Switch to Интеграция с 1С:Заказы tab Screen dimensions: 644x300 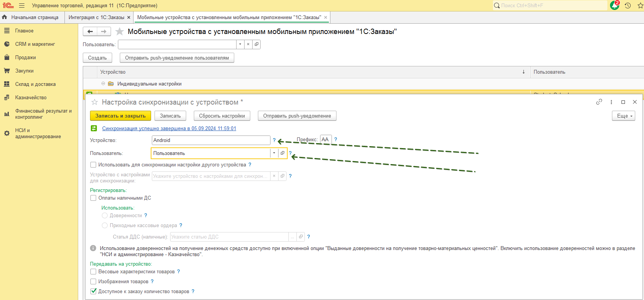click(96, 18)
